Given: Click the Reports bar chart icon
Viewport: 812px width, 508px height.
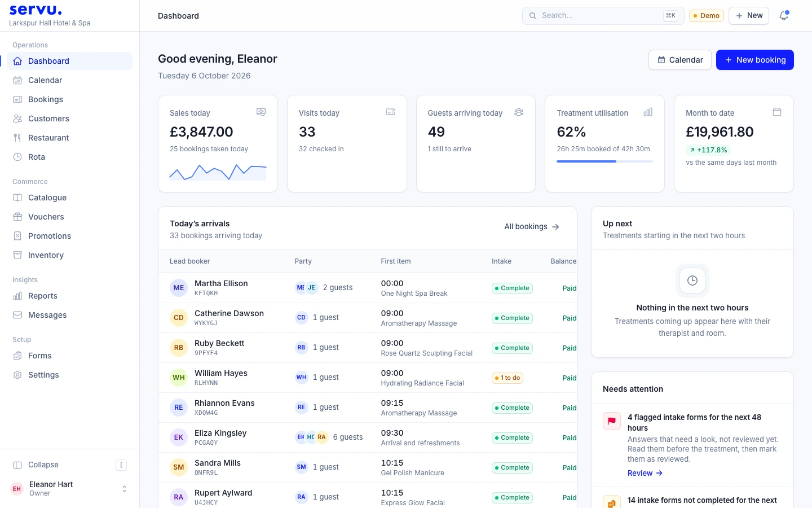Looking at the screenshot, I should pos(17,296).
